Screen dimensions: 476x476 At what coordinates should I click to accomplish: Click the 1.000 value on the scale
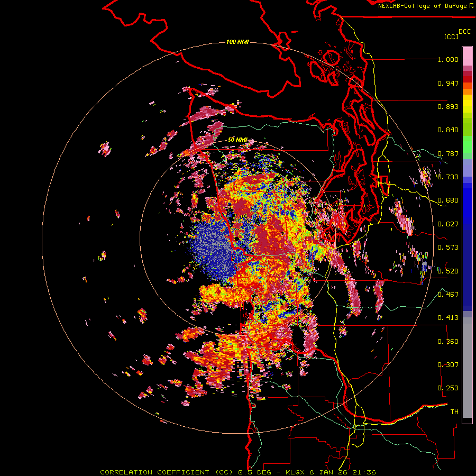[x=448, y=59]
